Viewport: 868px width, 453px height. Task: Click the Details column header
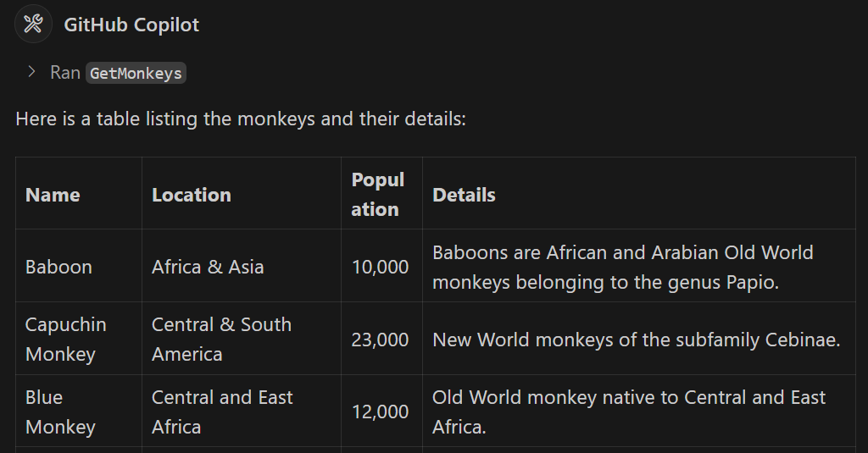[x=464, y=195]
